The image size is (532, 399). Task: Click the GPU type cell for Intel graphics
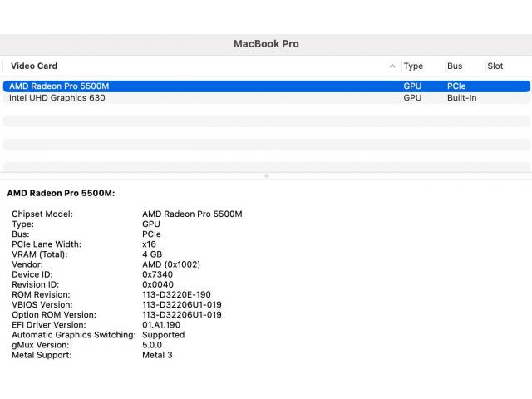pos(412,98)
